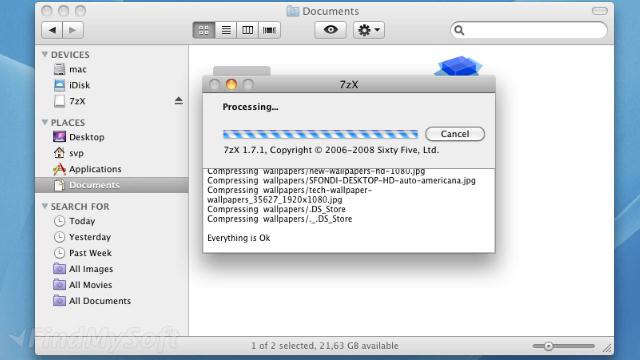
Task: Click the Past Week clock icon
Action: [x=59, y=253]
